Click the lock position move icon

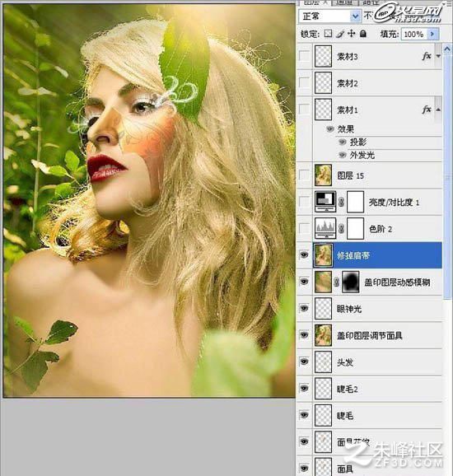(352, 34)
